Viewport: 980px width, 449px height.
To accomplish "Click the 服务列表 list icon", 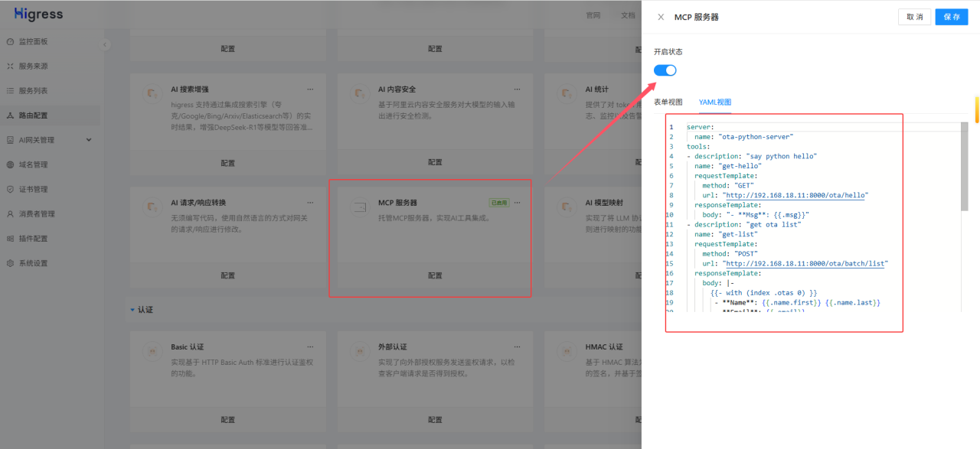I will (10, 91).
